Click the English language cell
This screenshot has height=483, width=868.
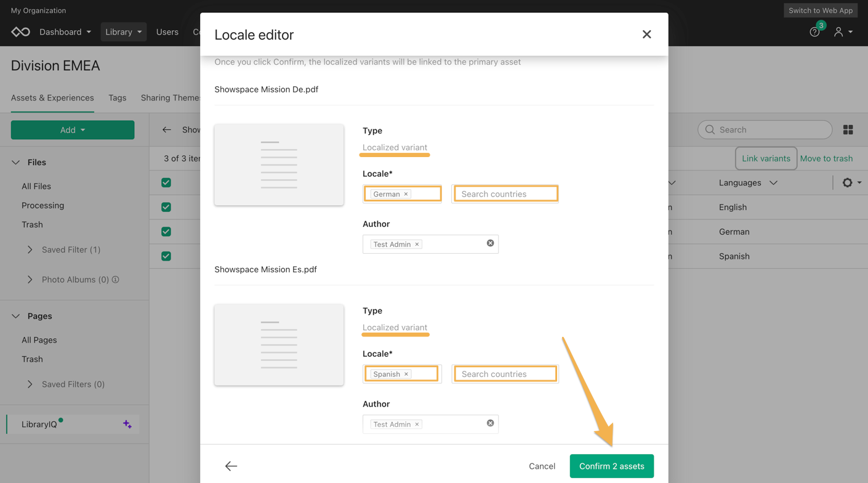(733, 207)
